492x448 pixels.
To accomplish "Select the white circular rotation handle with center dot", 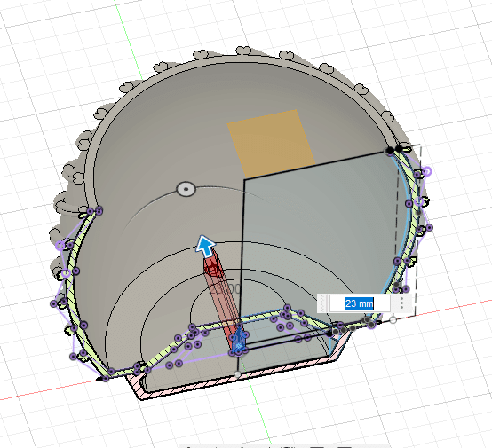I will coord(186,189).
